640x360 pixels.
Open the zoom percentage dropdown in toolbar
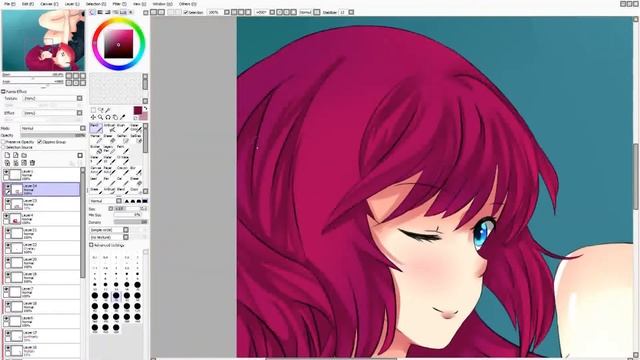tap(227, 12)
